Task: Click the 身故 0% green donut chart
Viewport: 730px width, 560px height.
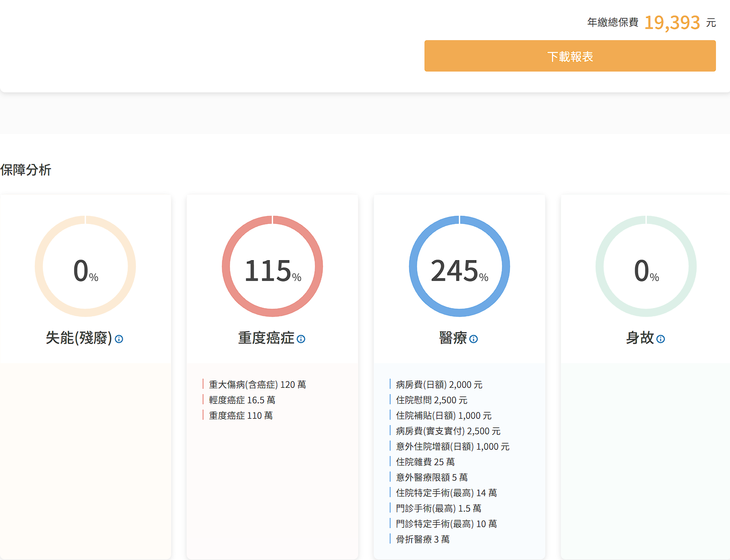Action: [x=646, y=266]
